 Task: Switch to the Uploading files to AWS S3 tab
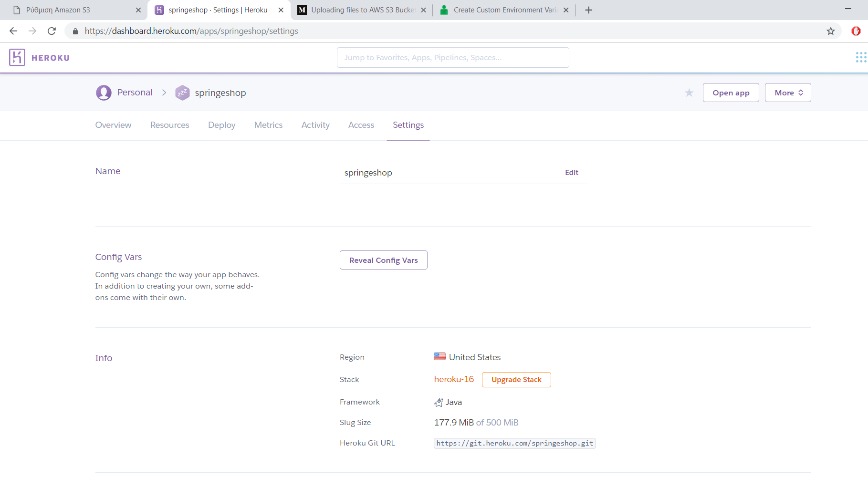363,10
